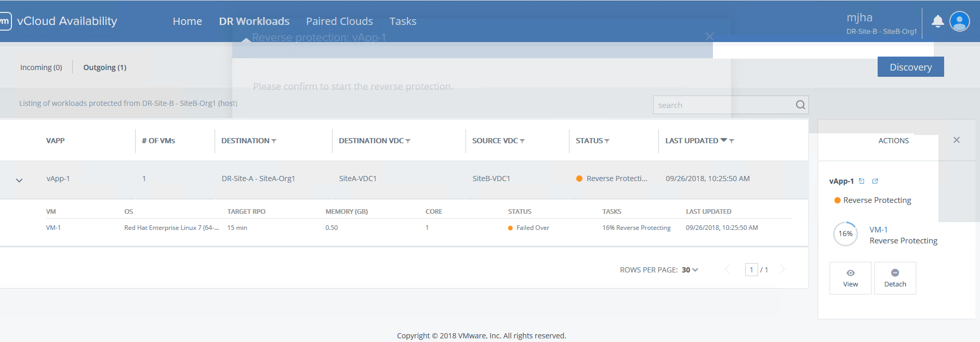Click the Red Hat Enterprise Linux 7 cell
Viewport: 980px width, 342px height.
[x=171, y=228]
